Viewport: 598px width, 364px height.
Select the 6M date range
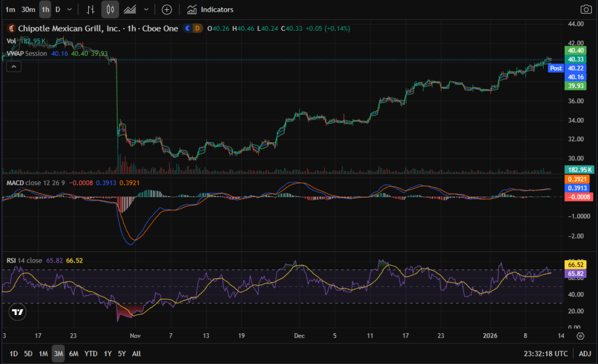(74, 353)
